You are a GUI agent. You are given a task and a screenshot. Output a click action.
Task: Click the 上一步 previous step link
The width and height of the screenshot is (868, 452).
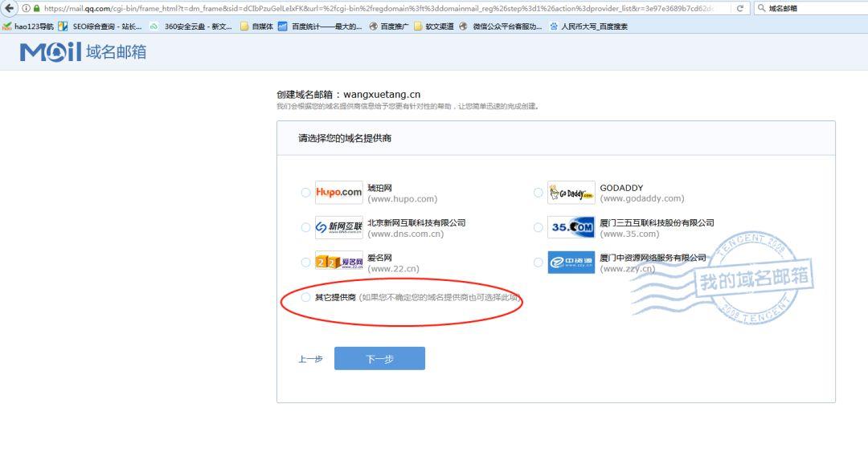coord(310,359)
